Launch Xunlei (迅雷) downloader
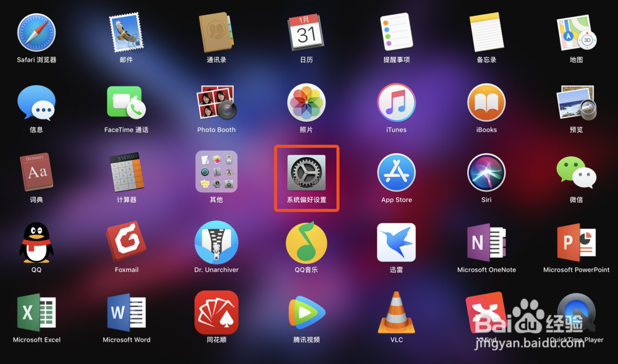 click(396, 242)
